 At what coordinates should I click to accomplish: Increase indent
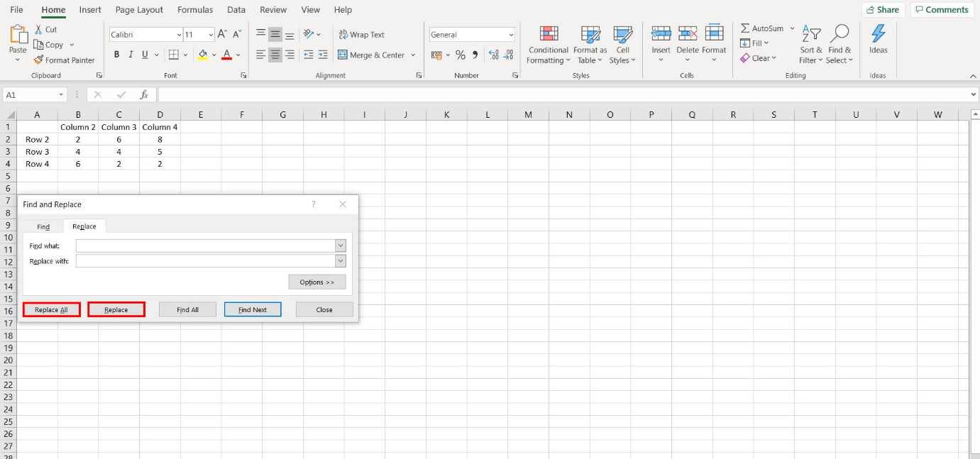tap(323, 55)
